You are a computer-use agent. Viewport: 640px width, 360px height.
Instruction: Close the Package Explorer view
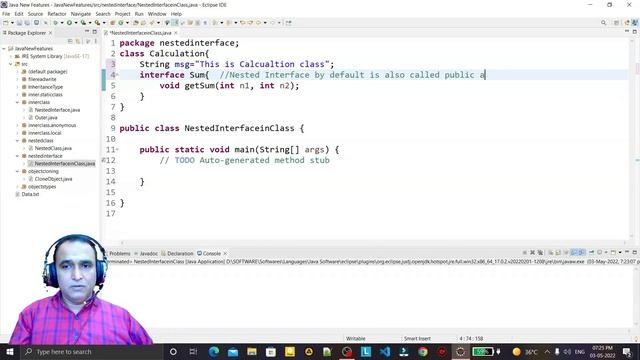[51, 33]
